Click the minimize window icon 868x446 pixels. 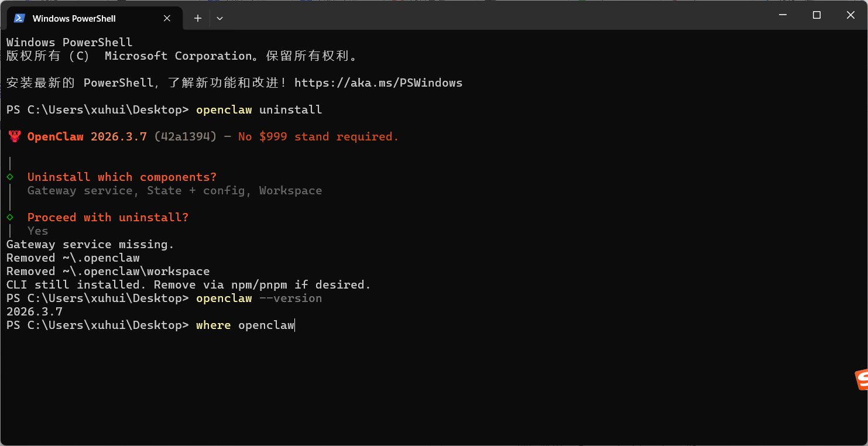783,15
